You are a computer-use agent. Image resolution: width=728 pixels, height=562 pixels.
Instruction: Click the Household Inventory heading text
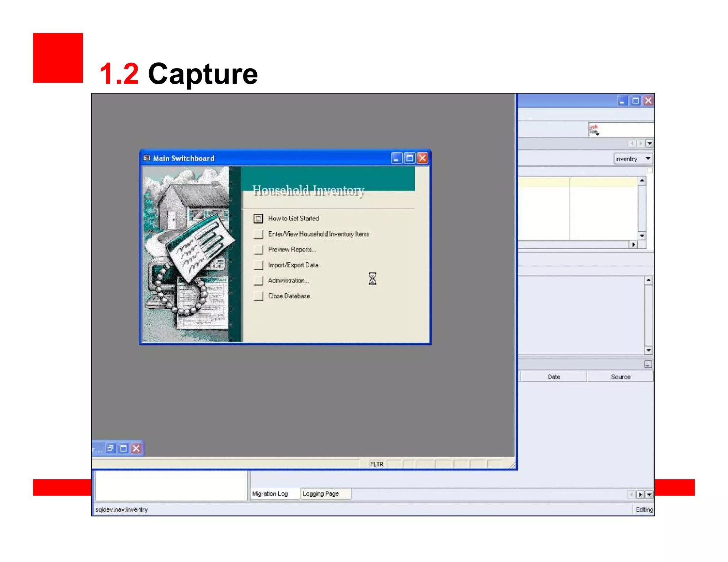pos(309,191)
